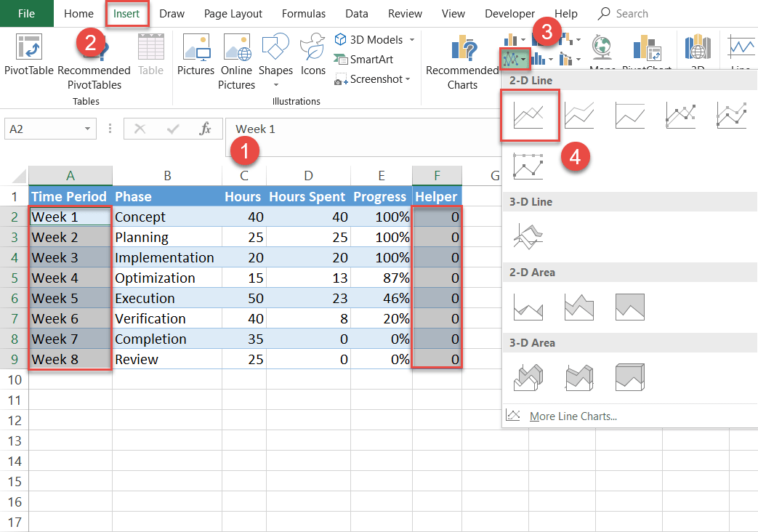The image size is (758, 532).
Task: Select column A header
Action: (70, 176)
